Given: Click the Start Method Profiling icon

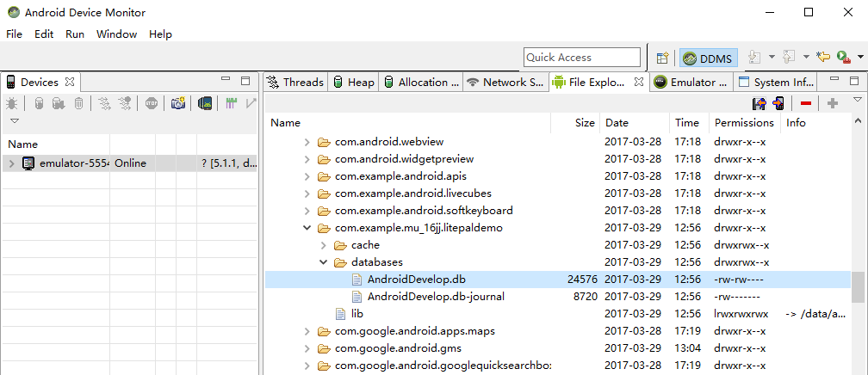Looking at the screenshot, I should 126,103.
